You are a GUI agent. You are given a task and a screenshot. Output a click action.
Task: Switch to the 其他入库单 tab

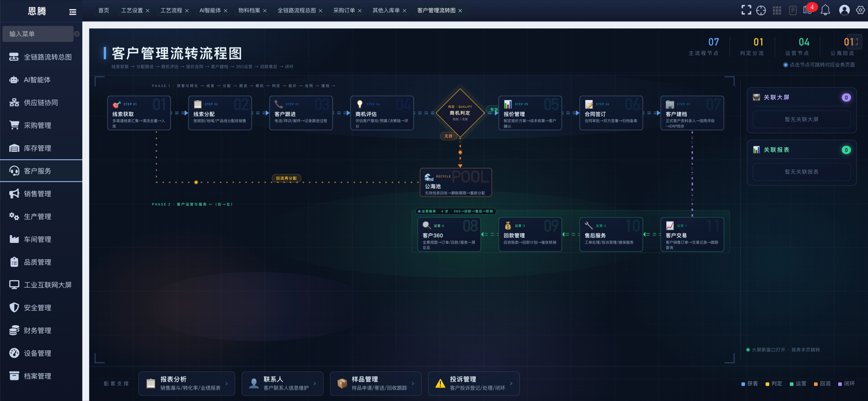tap(386, 10)
